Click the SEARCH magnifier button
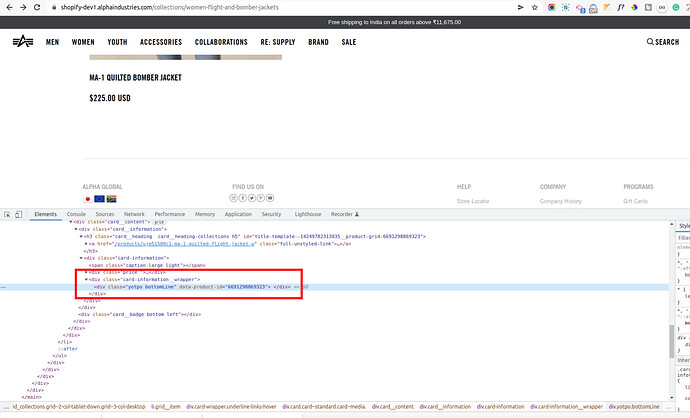The image size is (690, 418). pyautogui.click(x=663, y=42)
